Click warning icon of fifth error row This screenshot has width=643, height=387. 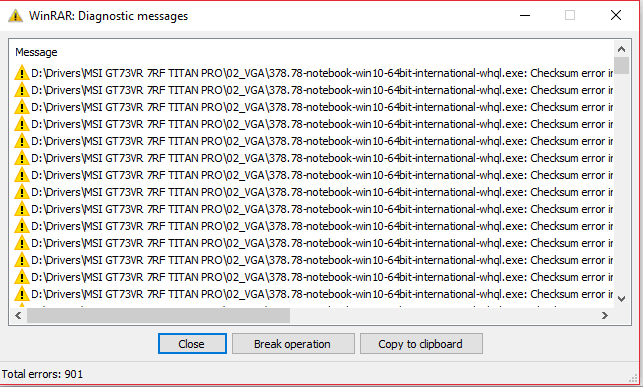point(22,141)
